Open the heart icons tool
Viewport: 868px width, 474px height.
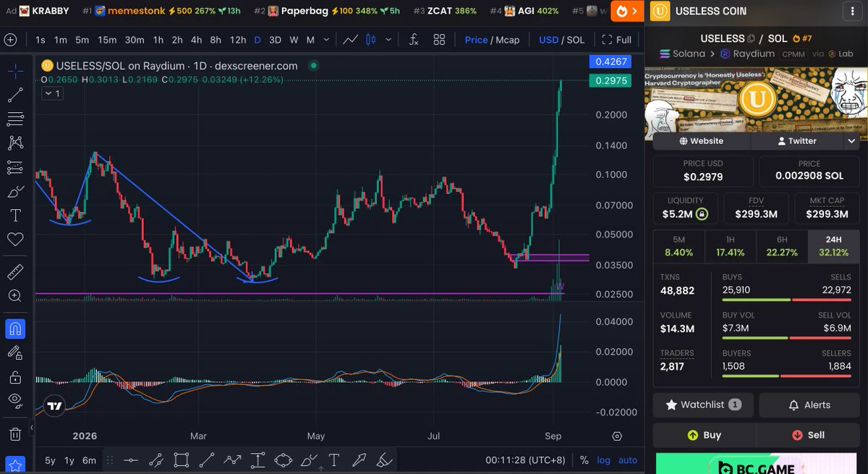click(x=16, y=240)
